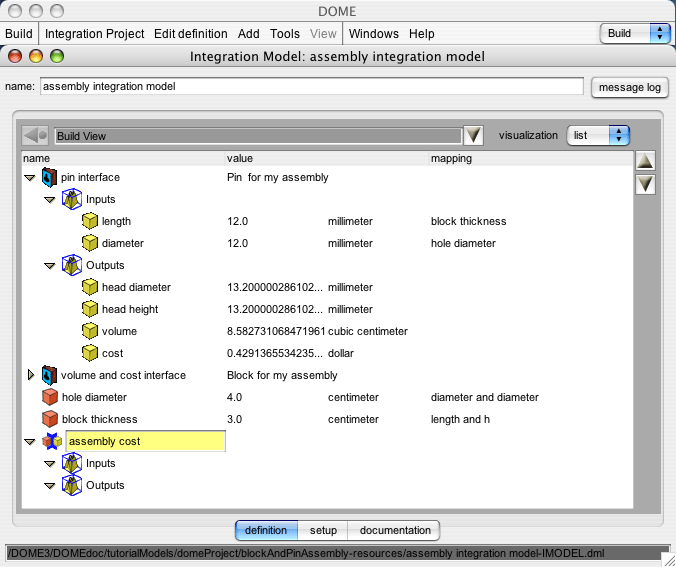Collapse the Outputs node under assembly cost
676x567 pixels.
[50, 486]
